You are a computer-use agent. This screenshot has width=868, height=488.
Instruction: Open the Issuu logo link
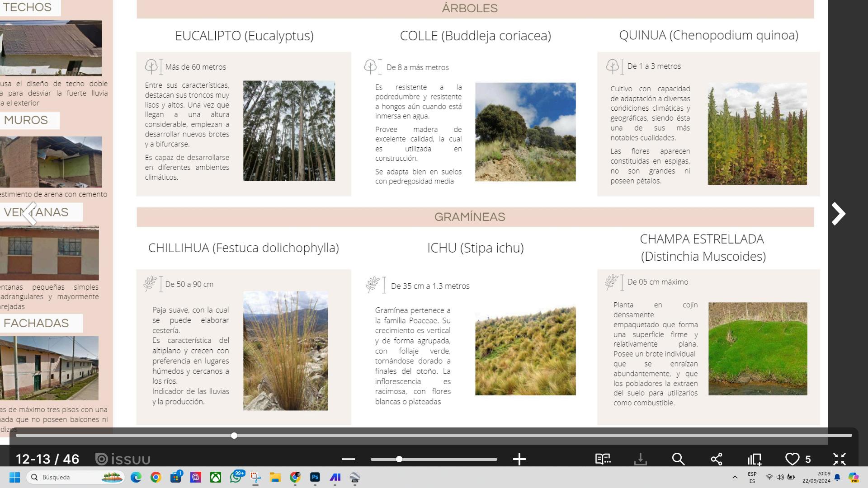123,459
